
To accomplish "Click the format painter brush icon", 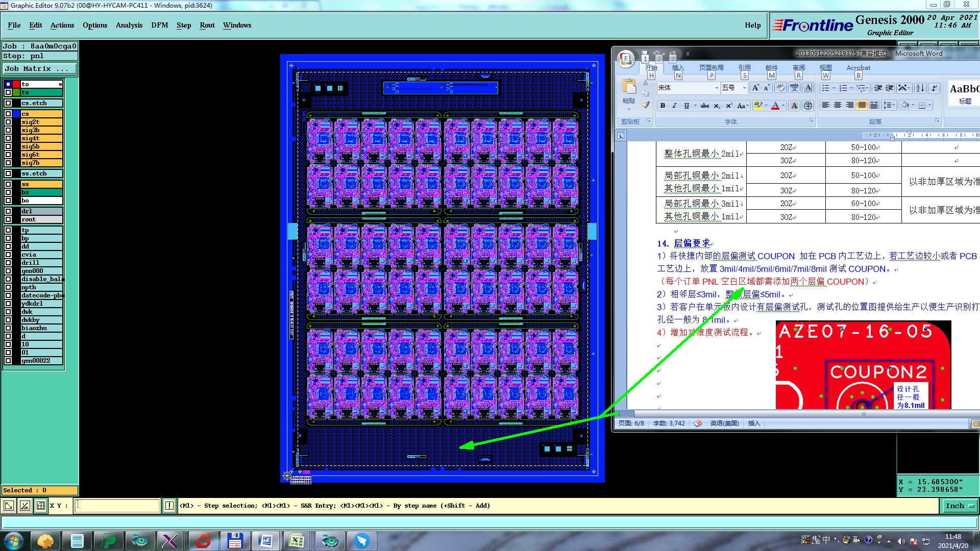I will pos(646,105).
